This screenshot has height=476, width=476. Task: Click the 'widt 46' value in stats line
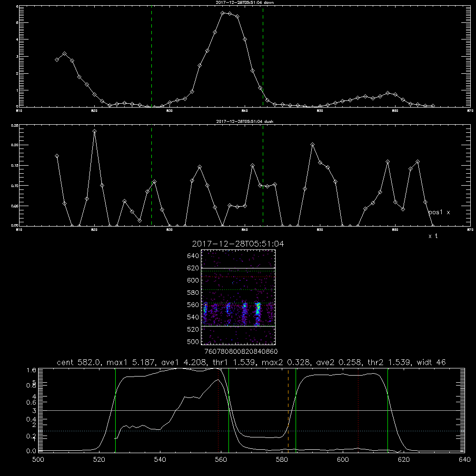(x=431, y=362)
